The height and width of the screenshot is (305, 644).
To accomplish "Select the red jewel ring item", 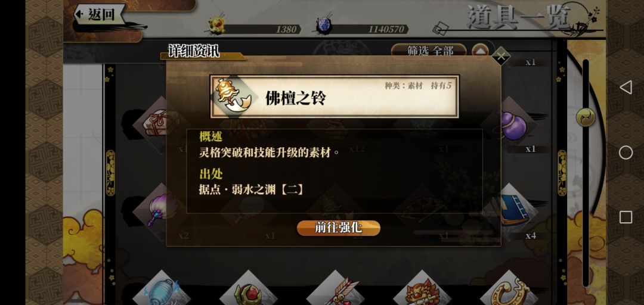I will click(249, 290).
